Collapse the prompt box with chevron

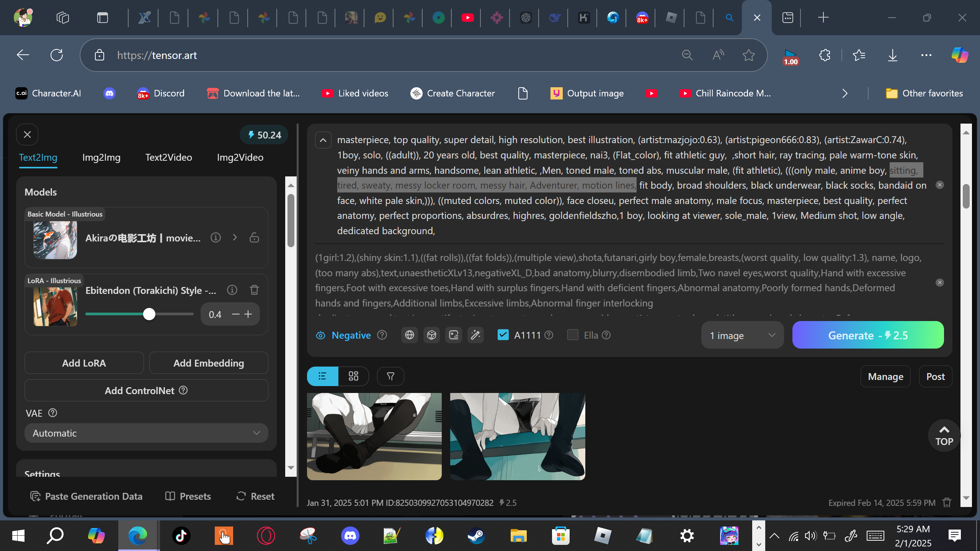tap(323, 140)
